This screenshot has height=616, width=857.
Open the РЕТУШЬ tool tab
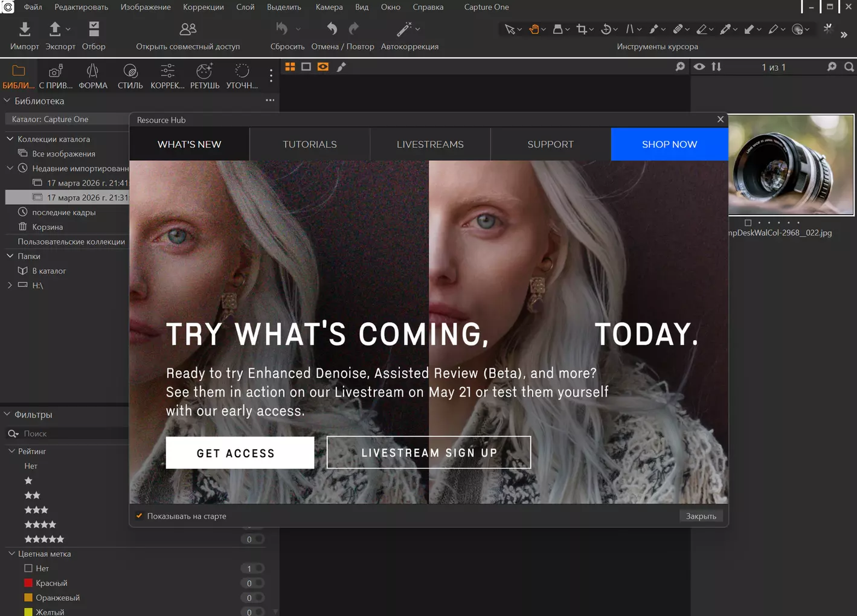(205, 77)
